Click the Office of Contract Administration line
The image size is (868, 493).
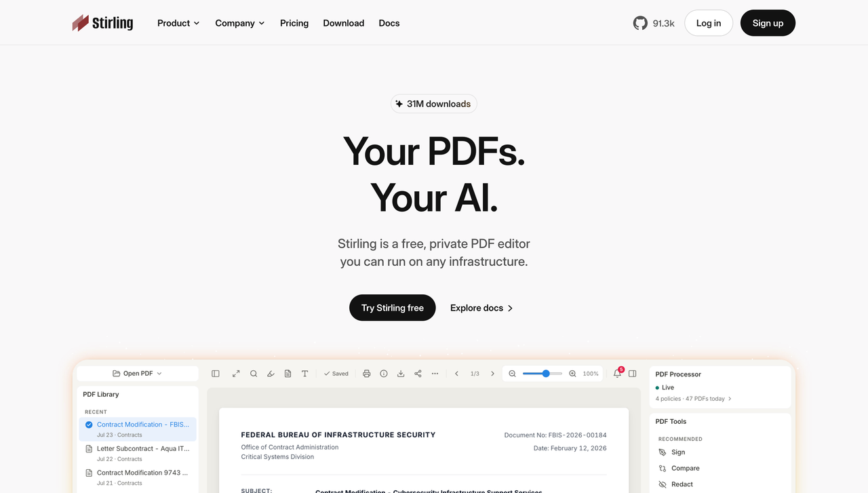point(290,447)
